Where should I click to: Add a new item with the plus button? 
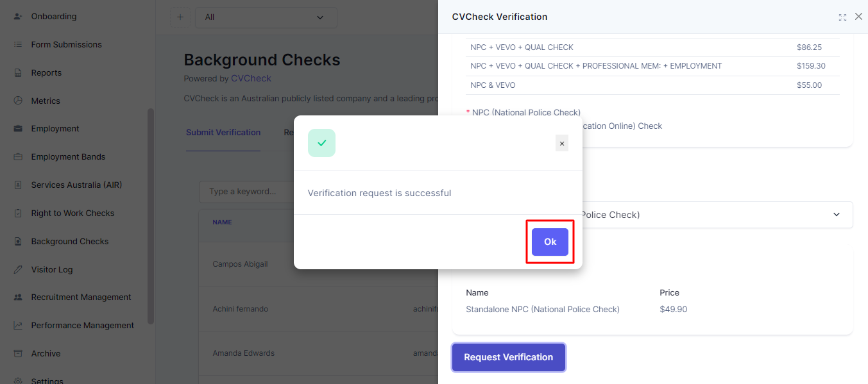[180, 17]
